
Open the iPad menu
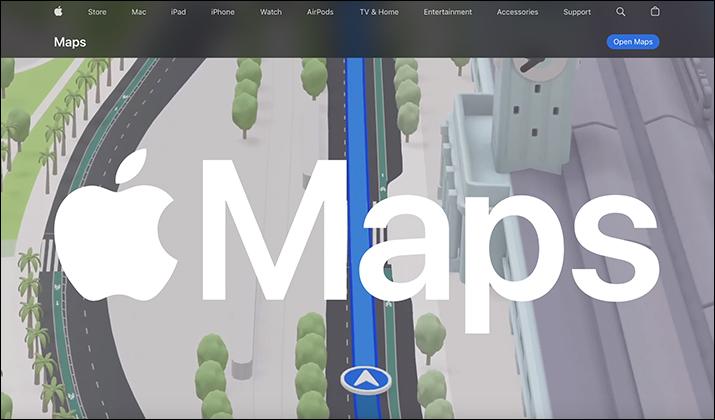[x=178, y=12]
